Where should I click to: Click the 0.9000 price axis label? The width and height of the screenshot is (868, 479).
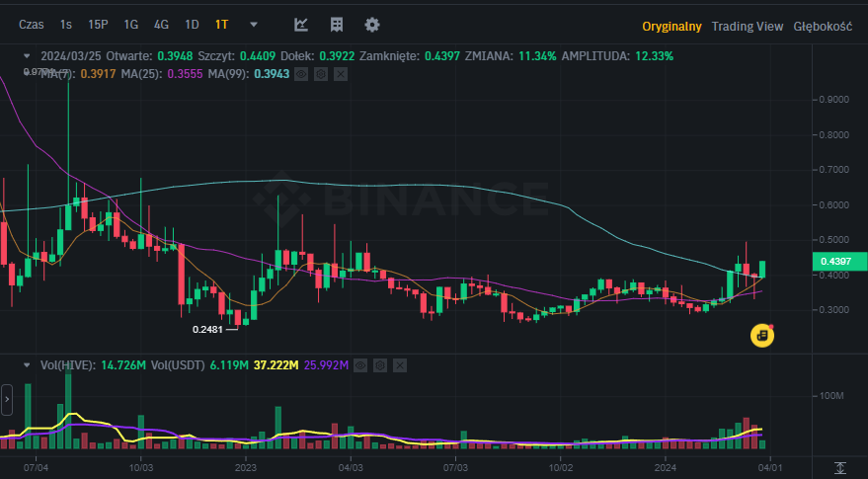833,100
